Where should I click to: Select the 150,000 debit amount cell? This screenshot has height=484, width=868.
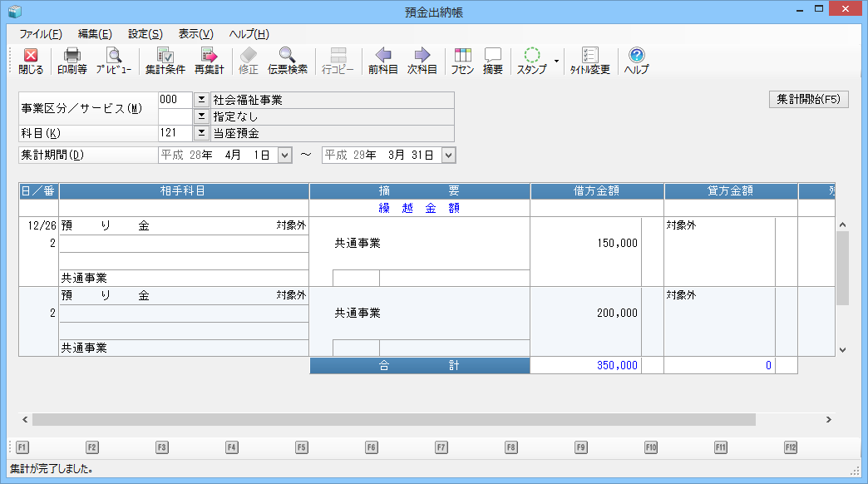coord(585,244)
